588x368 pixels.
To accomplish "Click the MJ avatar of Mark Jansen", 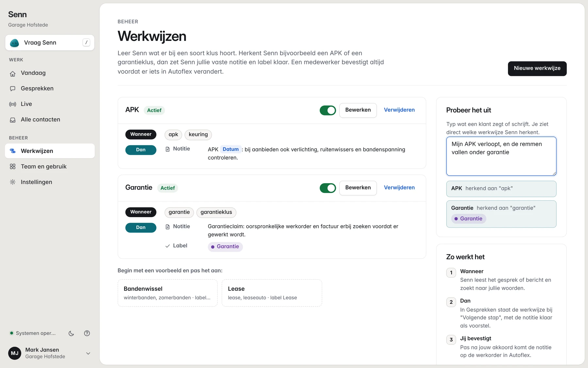I will click(x=15, y=353).
